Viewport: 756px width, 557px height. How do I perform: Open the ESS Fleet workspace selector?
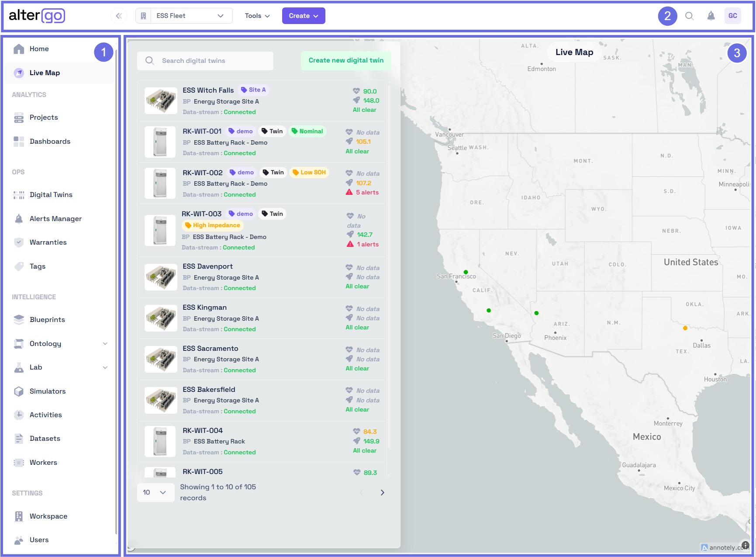coord(183,16)
